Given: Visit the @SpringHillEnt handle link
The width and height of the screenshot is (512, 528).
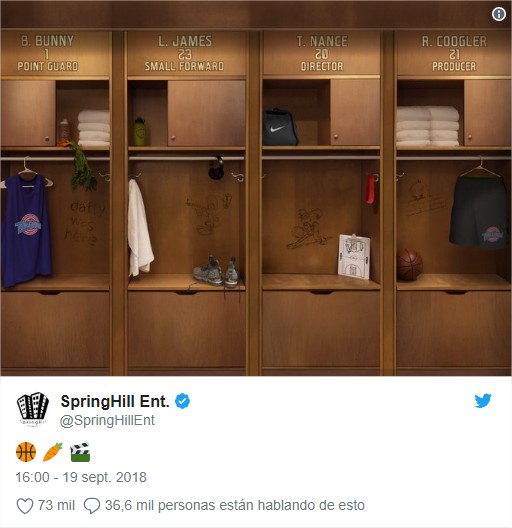Looking at the screenshot, I should click(x=107, y=420).
